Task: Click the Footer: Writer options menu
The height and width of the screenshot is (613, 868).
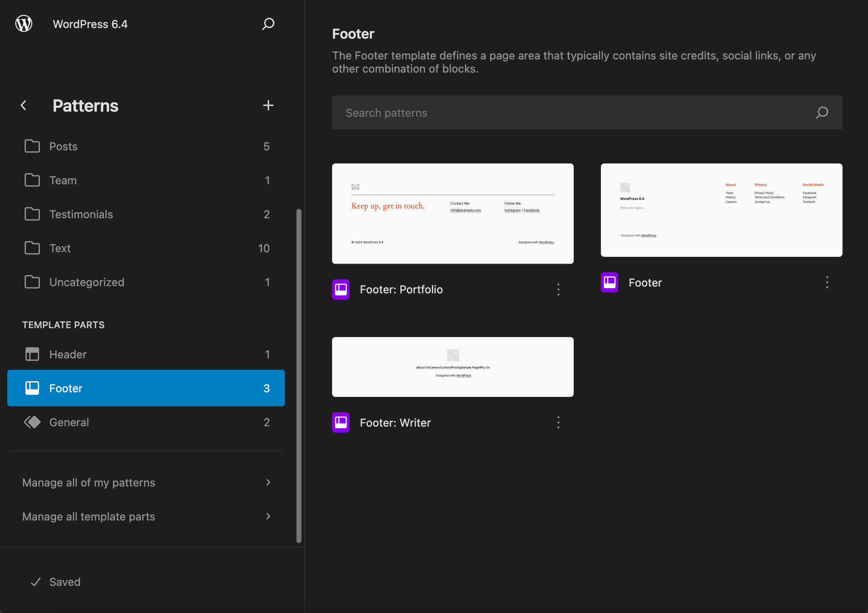Action: click(559, 422)
